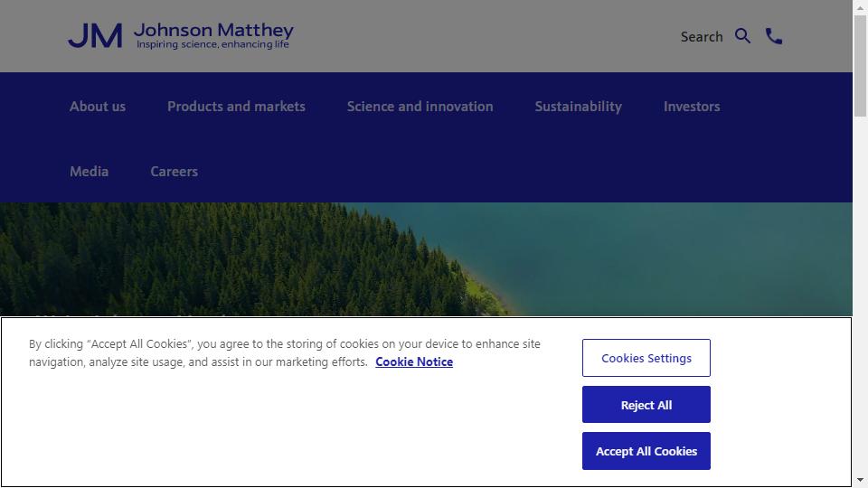868x488 pixels.
Task: Click the magnifying glass search icon
Action: coord(742,36)
